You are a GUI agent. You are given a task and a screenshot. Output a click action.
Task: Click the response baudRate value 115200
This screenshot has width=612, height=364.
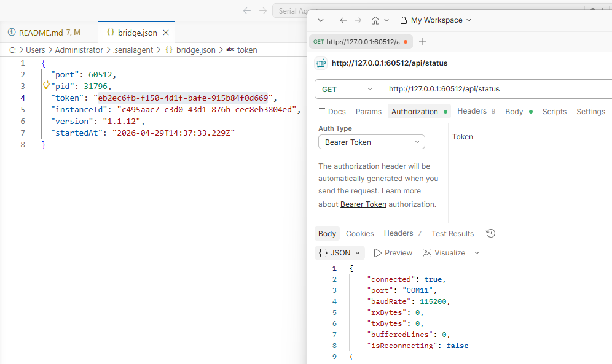click(433, 301)
